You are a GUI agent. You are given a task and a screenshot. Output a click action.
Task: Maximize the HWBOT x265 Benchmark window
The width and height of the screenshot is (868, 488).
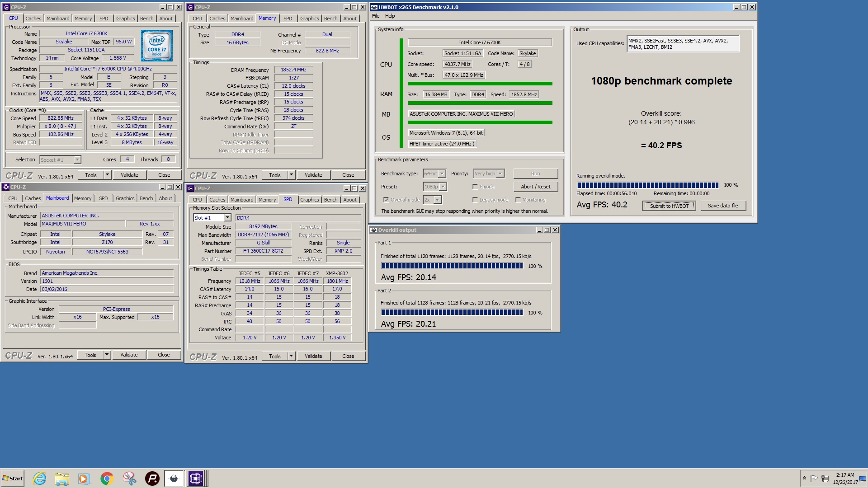(744, 7)
